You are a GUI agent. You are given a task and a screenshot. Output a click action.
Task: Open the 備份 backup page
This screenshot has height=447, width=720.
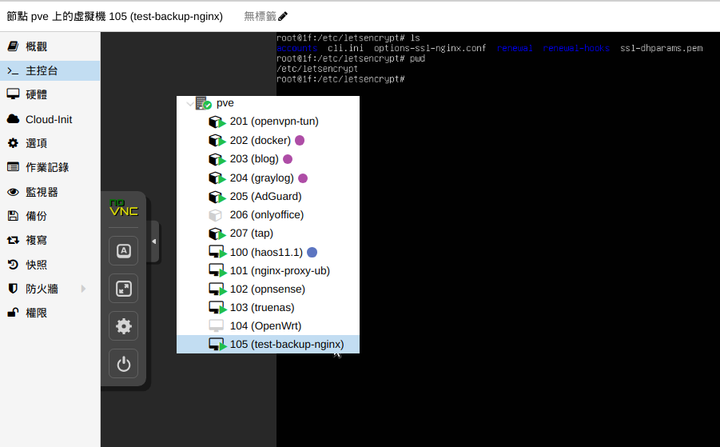[50, 216]
